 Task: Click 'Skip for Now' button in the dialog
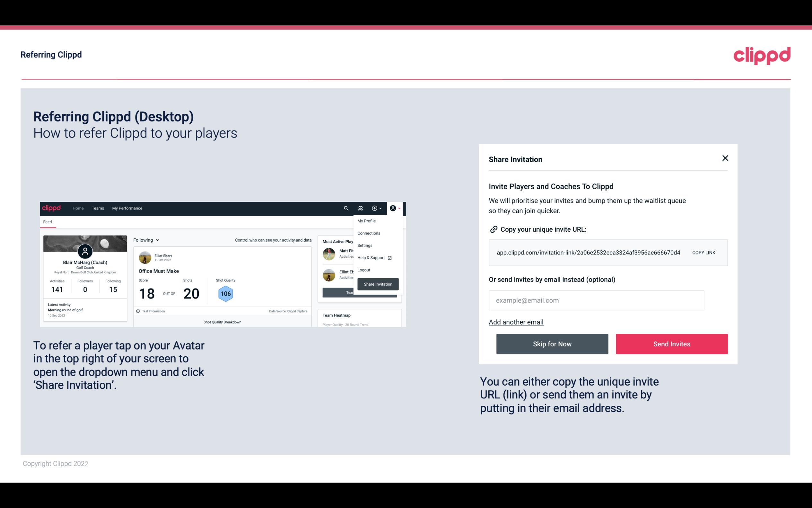pyautogui.click(x=553, y=344)
